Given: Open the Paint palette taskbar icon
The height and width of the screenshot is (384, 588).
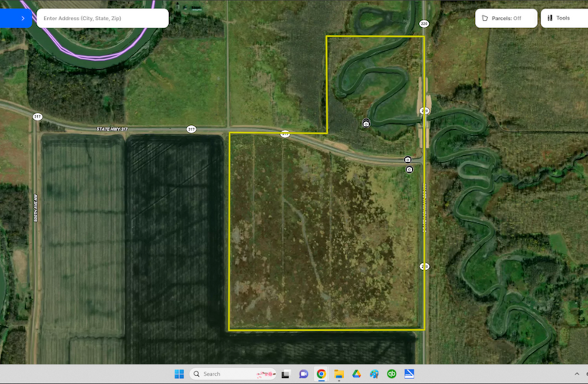Looking at the screenshot, I should pyautogui.click(x=374, y=374).
